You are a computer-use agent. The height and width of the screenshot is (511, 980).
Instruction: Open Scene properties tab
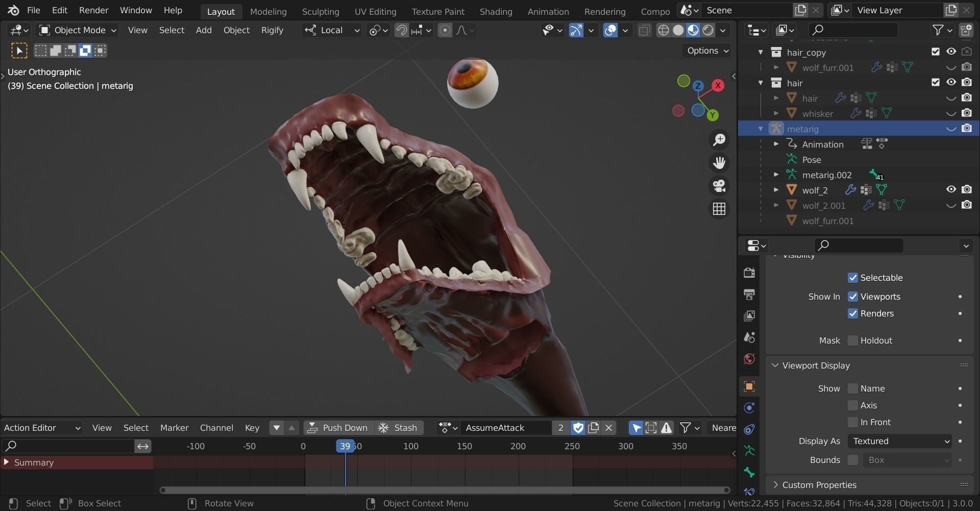point(749,337)
